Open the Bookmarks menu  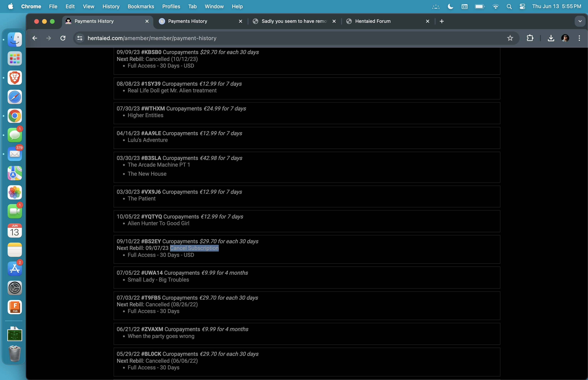coord(141,6)
